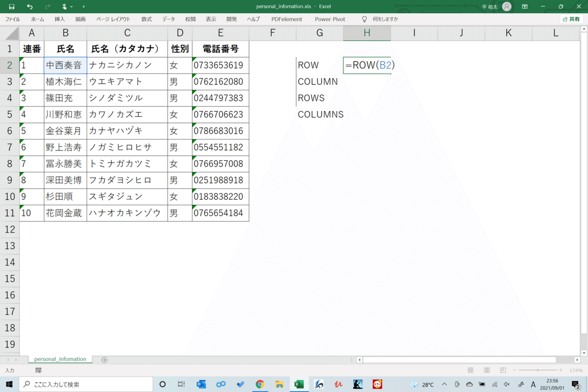Open the Power Pivot tab
Image resolution: width=588 pixels, height=392 pixels.
point(330,19)
